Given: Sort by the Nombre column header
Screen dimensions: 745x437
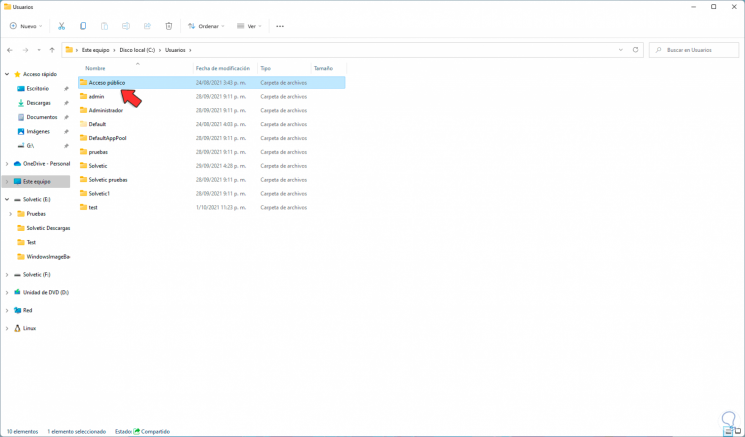Looking at the screenshot, I should (96, 68).
